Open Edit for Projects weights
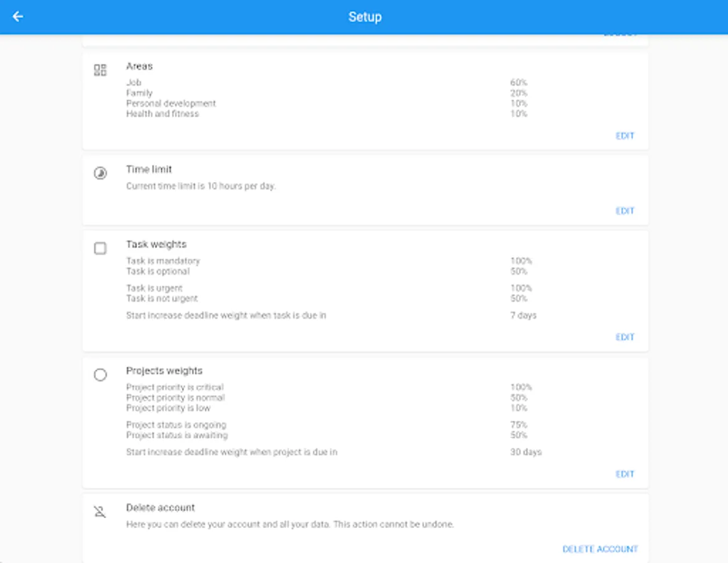 click(625, 474)
